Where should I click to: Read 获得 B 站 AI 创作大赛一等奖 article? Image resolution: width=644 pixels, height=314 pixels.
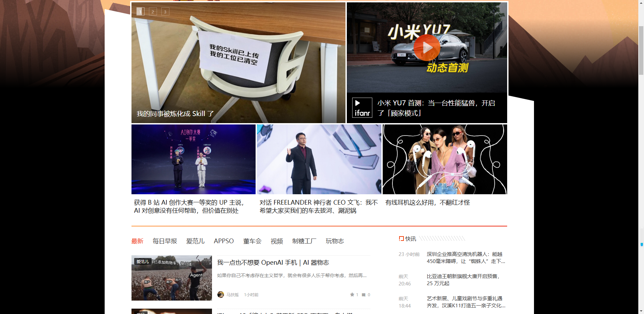coord(189,207)
